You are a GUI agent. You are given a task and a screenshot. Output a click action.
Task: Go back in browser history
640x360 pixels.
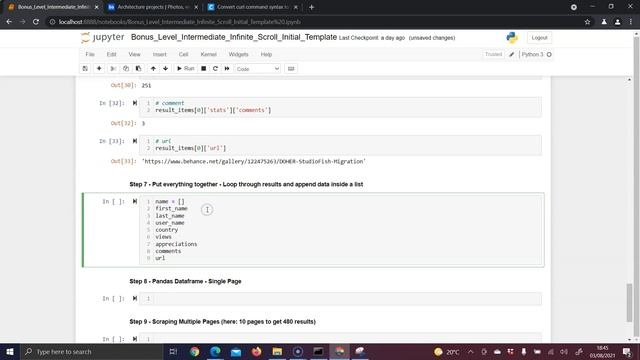point(9,22)
